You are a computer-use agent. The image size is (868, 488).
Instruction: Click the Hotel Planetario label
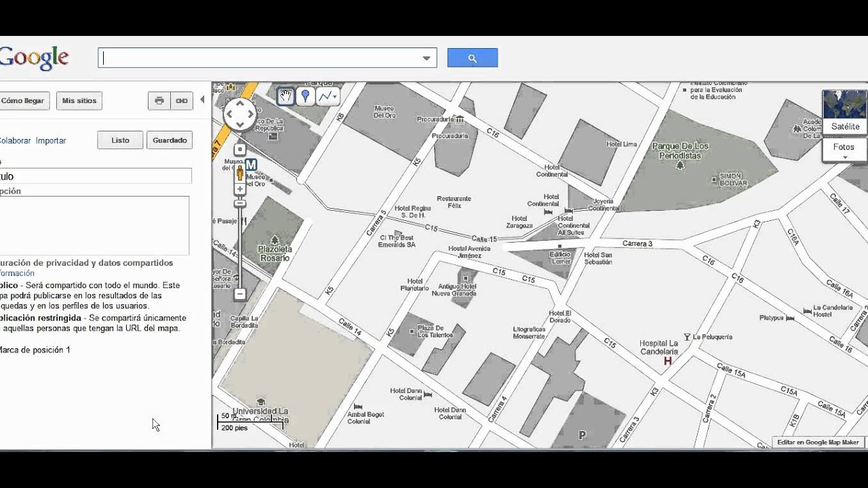pos(414,285)
